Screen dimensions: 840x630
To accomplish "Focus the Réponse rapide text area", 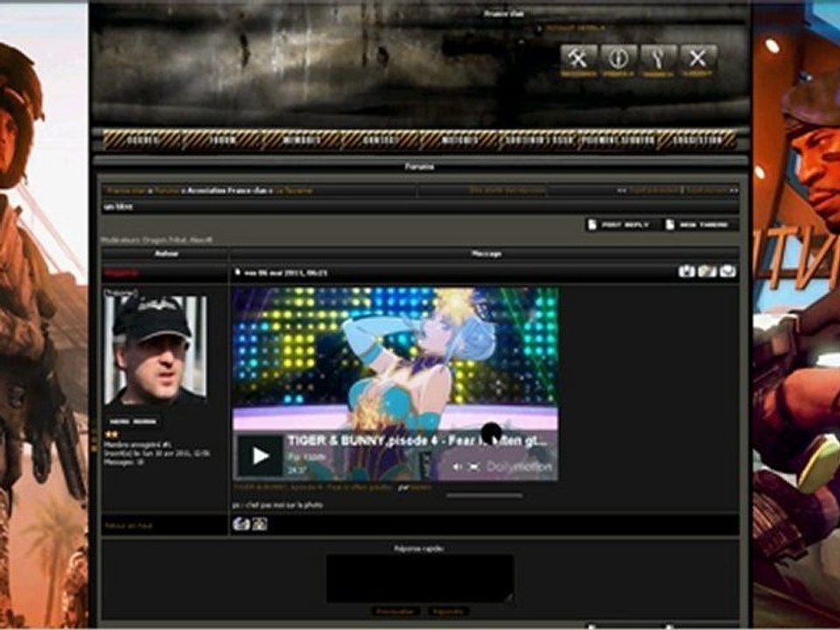I will 420,578.
